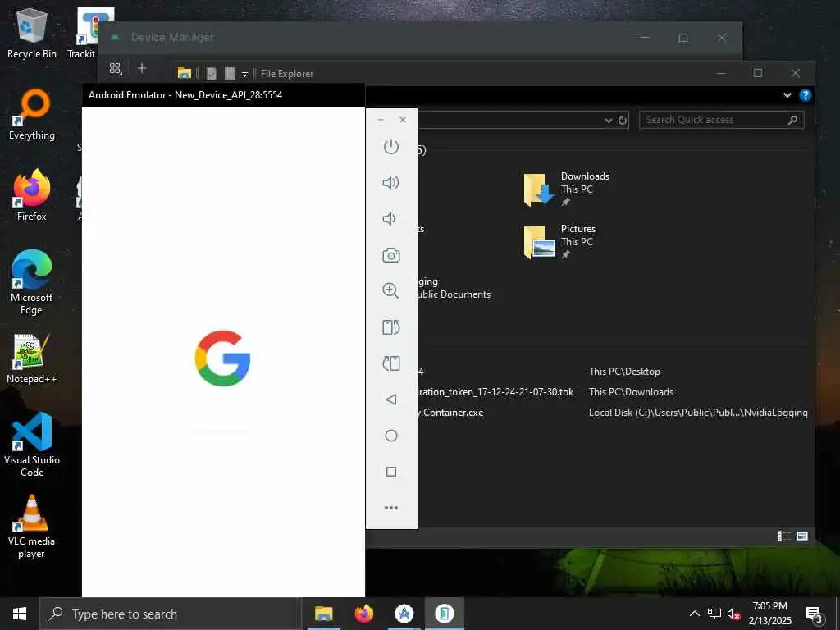Screen dimensions: 840x630
Task: Open the notification center
Action: pos(814,614)
